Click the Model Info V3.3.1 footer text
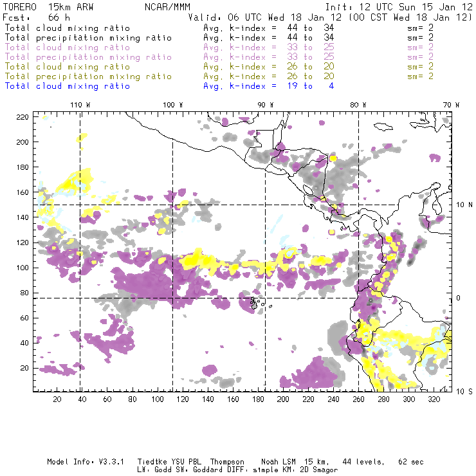 (x=86, y=462)
